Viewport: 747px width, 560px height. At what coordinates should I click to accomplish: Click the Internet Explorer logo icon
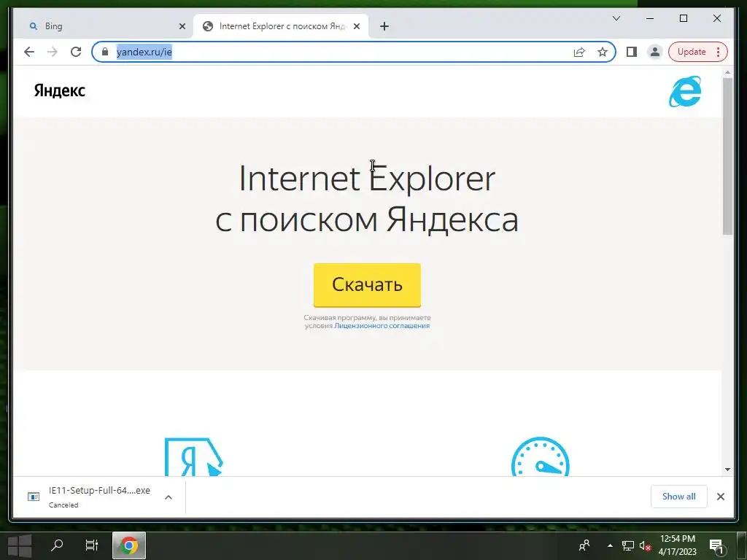tap(685, 91)
